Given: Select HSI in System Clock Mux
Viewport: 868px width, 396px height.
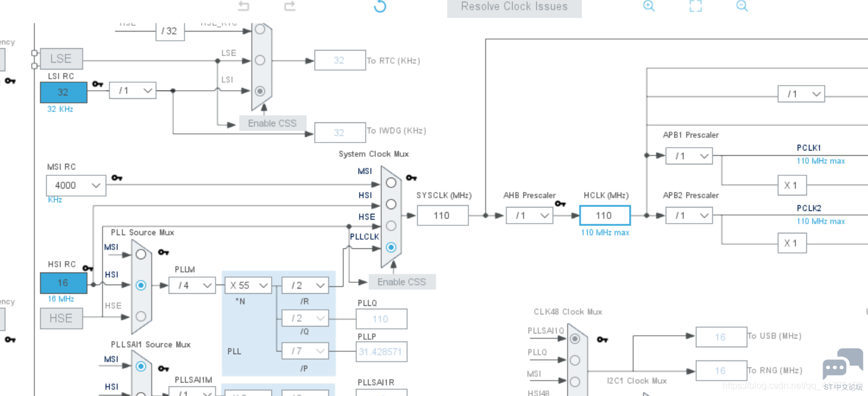Looking at the screenshot, I should 391,204.
